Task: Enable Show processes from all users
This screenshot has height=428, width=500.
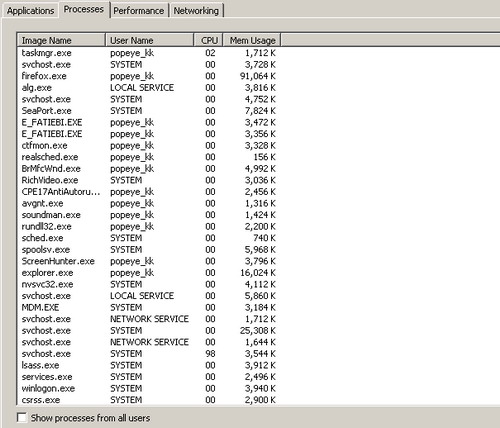Action: (22, 417)
